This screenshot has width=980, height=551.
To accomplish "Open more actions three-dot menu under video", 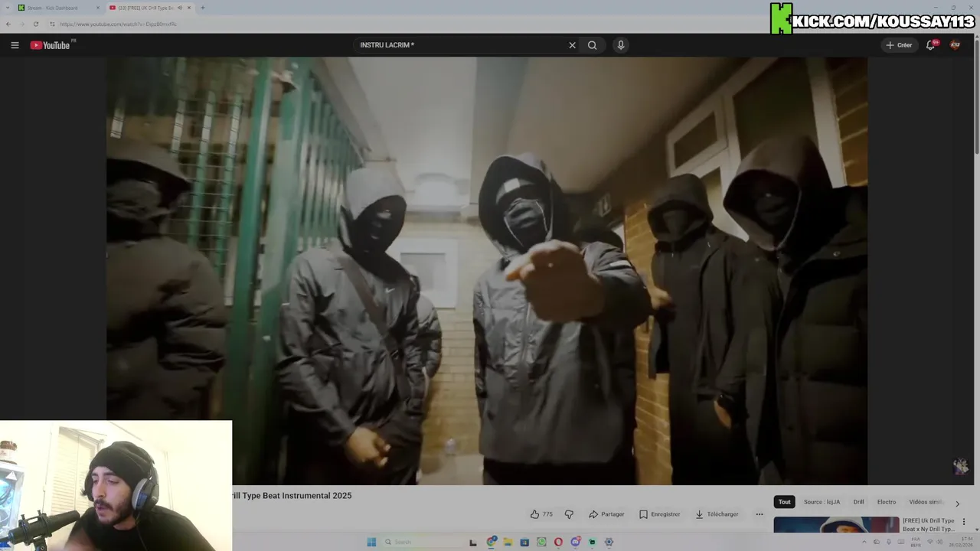I will point(759,514).
